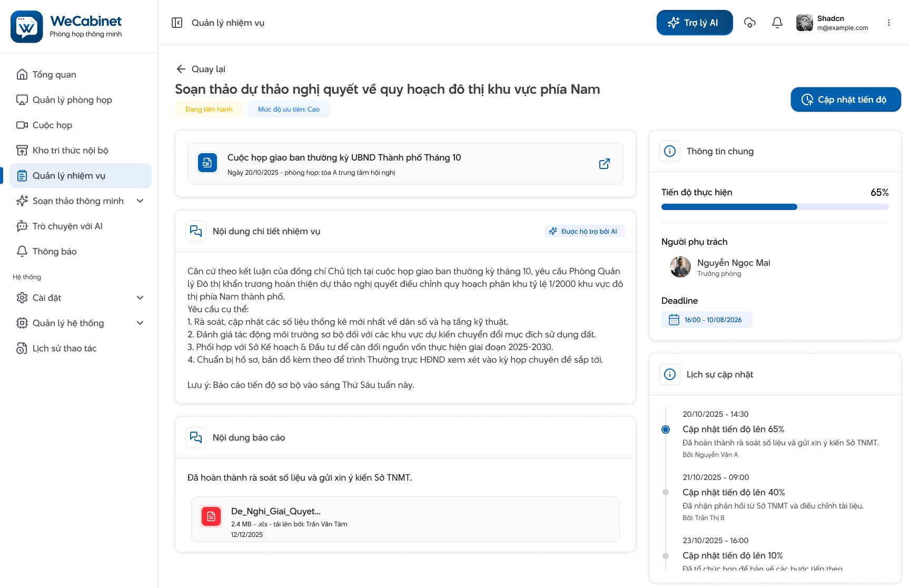Open Cuộc họp giao ban thường kỳ card
The image size is (910, 588).
pos(405,164)
